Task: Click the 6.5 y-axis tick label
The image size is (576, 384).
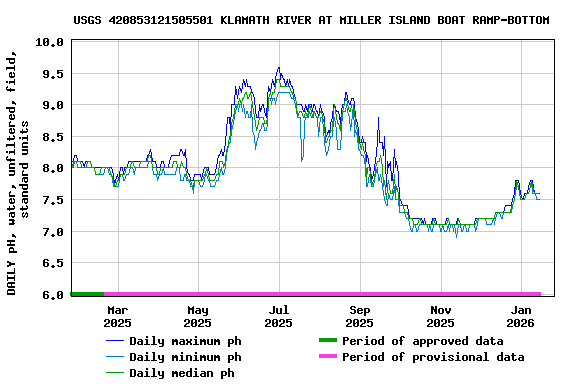Action: [53, 263]
